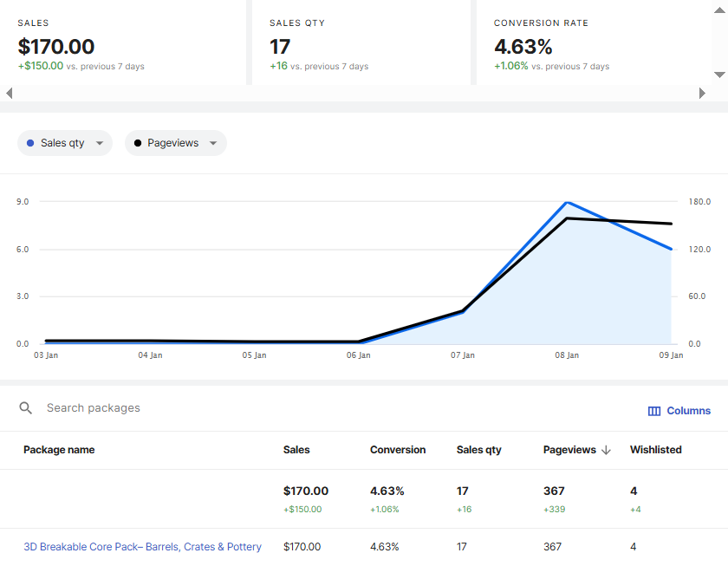Image resolution: width=728 pixels, height=566 pixels.
Task: Click the scroll up arrow
Action: [719, 10]
